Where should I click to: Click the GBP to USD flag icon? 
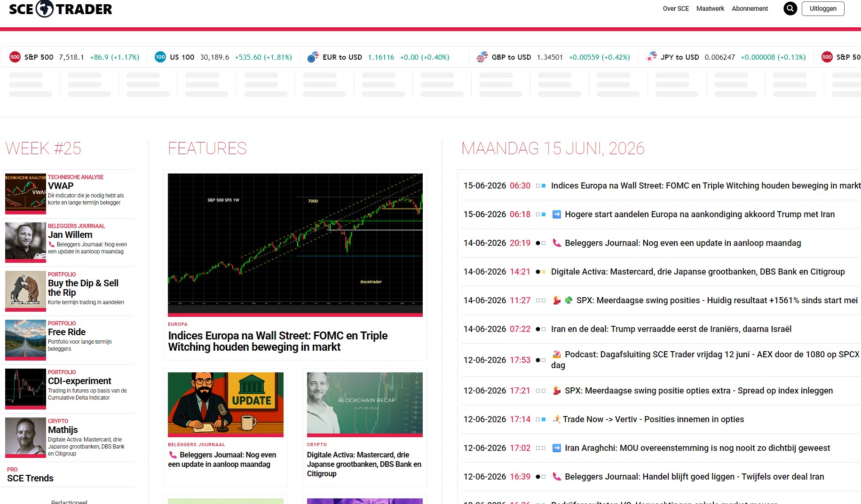pyautogui.click(x=482, y=57)
